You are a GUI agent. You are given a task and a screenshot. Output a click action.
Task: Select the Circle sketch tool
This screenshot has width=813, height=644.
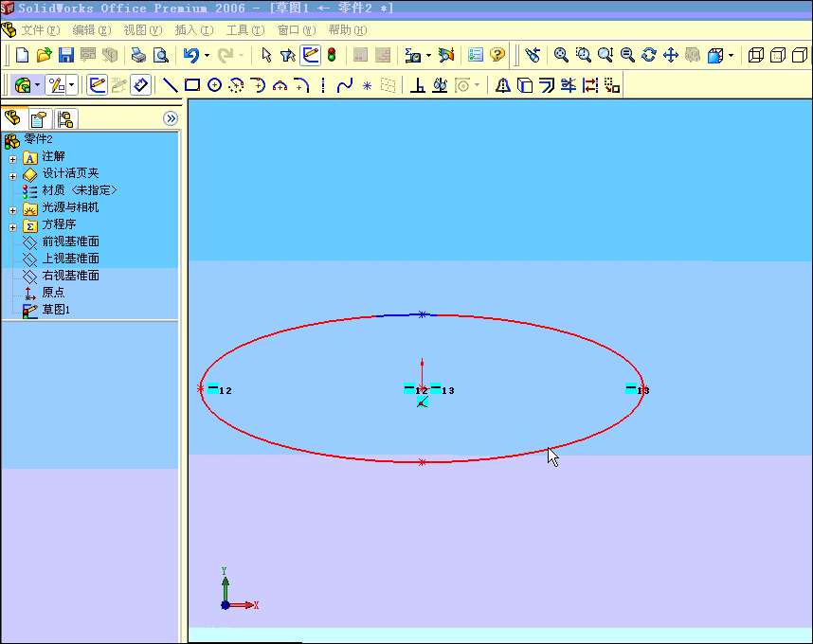tap(215, 85)
